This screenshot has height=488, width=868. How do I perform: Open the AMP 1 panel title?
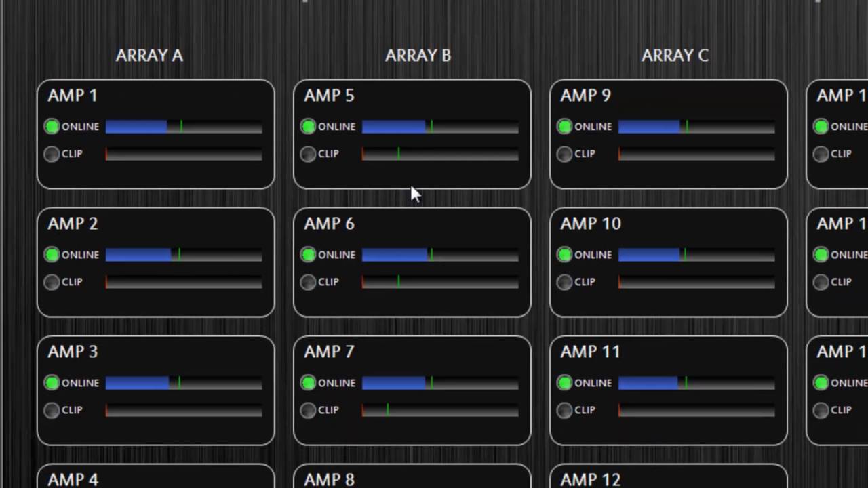point(73,96)
